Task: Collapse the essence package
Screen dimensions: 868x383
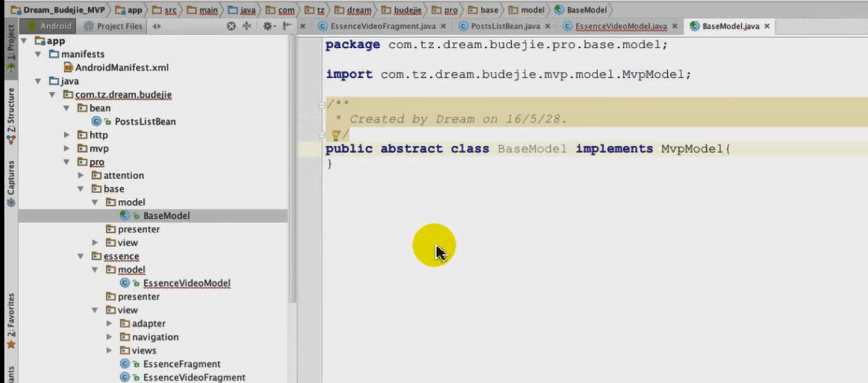Action: coord(81,256)
